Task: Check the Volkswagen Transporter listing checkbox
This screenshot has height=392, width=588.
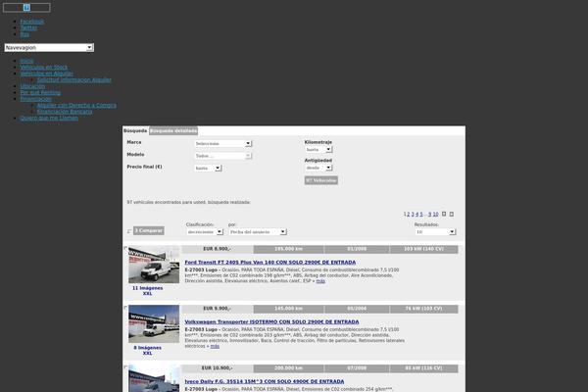Action: tap(125, 308)
